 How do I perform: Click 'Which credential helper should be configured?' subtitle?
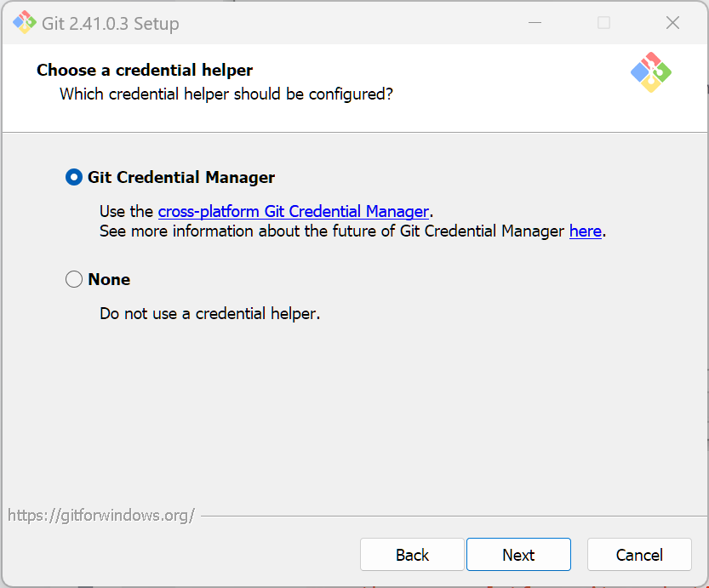[226, 94]
